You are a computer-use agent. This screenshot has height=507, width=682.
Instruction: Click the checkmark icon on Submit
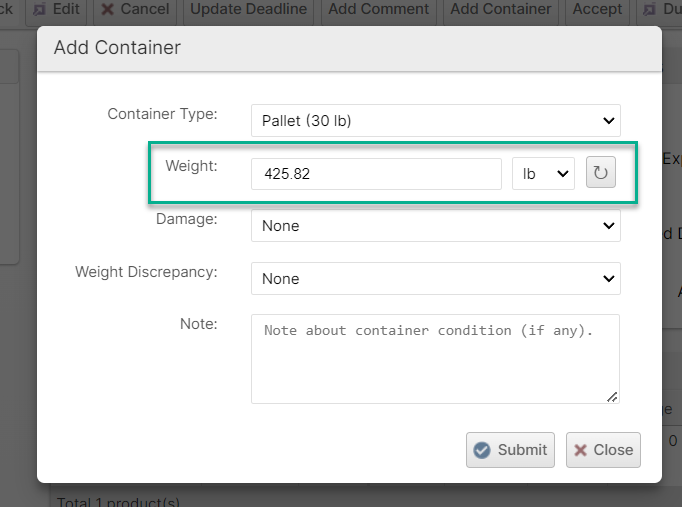482,450
